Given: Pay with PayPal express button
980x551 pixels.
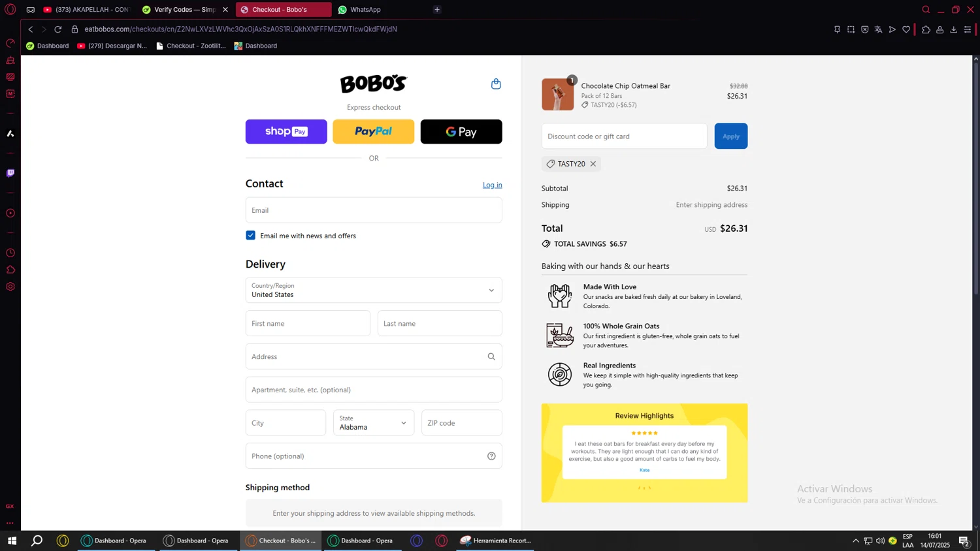Looking at the screenshot, I should point(374,132).
